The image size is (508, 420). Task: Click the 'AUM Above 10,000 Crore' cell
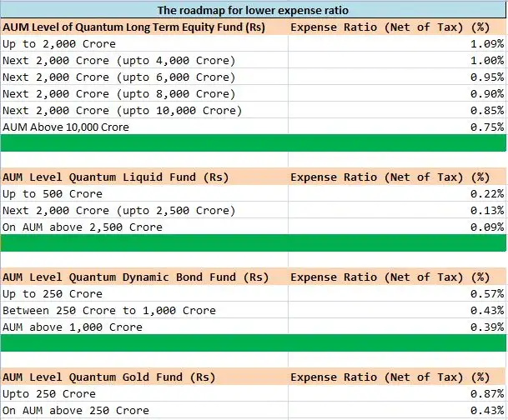67,127
